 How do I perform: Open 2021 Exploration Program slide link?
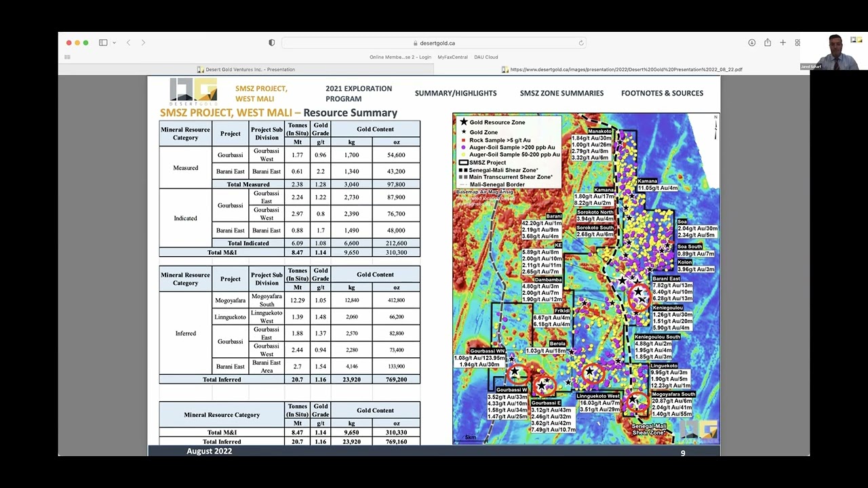click(359, 94)
